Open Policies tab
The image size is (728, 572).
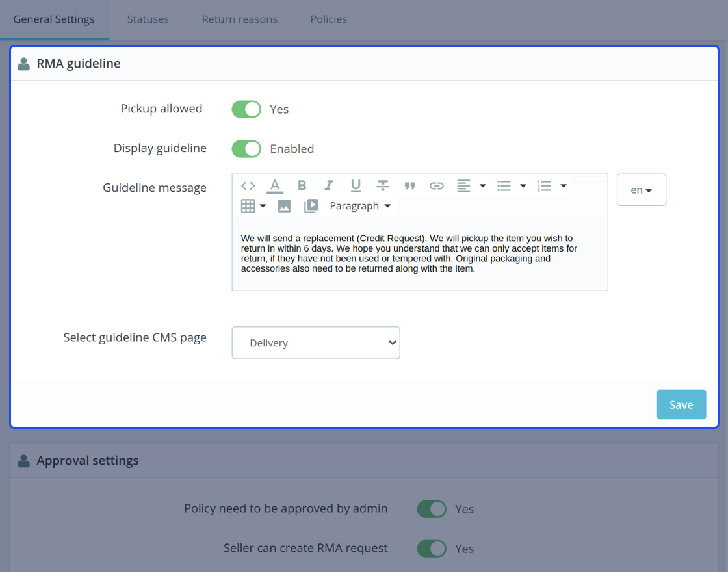click(329, 19)
